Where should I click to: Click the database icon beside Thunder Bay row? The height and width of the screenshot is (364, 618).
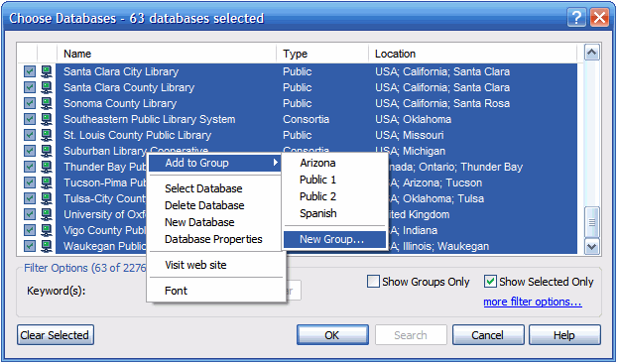click(x=47, y=167)
